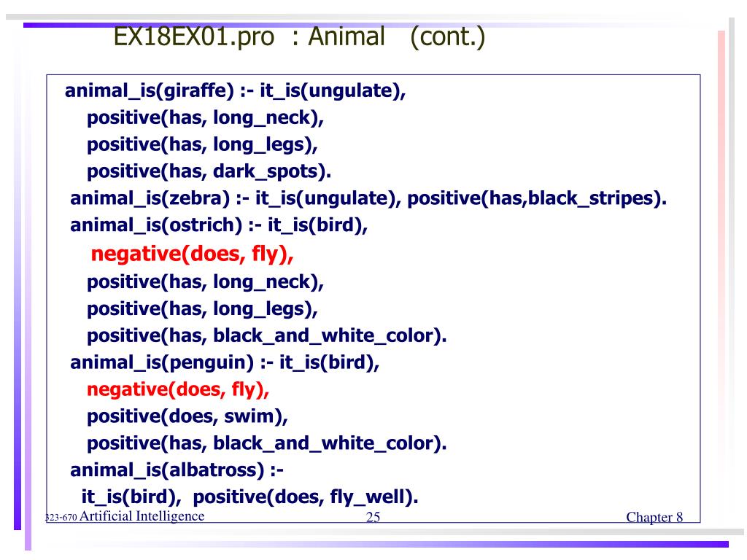
Task: Click red 'negative(does, fly),' under the penguin rule
Action: pyautogui.click(x=178, y=390)
